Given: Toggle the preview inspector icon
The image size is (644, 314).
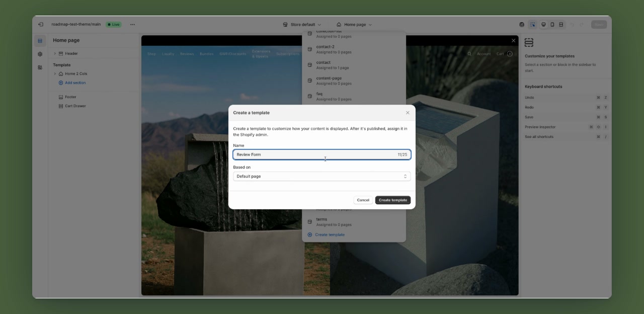Looking at the screenshot, I should [532, 24].
